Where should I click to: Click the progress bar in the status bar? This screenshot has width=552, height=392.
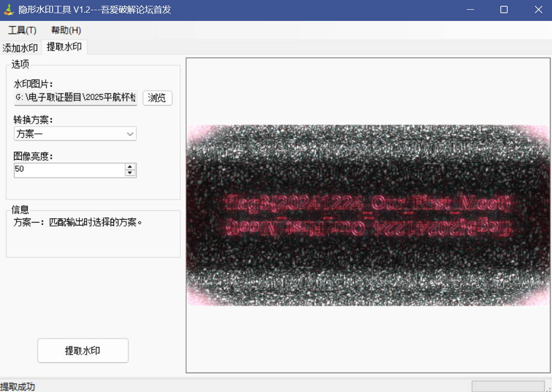[x=508, y=386]
